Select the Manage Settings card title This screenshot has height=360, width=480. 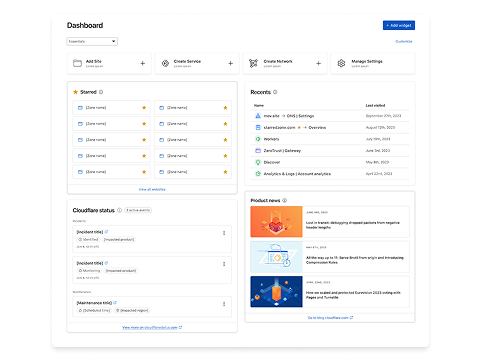coord(367,61)
